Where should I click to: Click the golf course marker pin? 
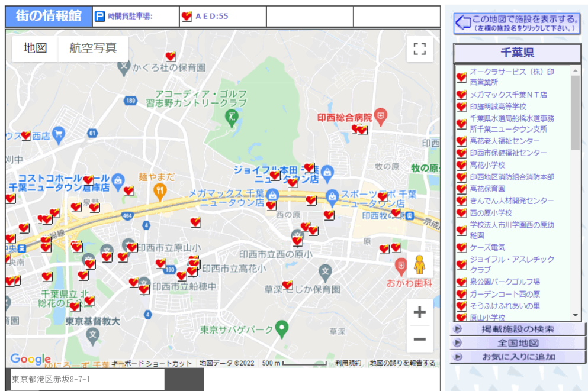point(232,117)
